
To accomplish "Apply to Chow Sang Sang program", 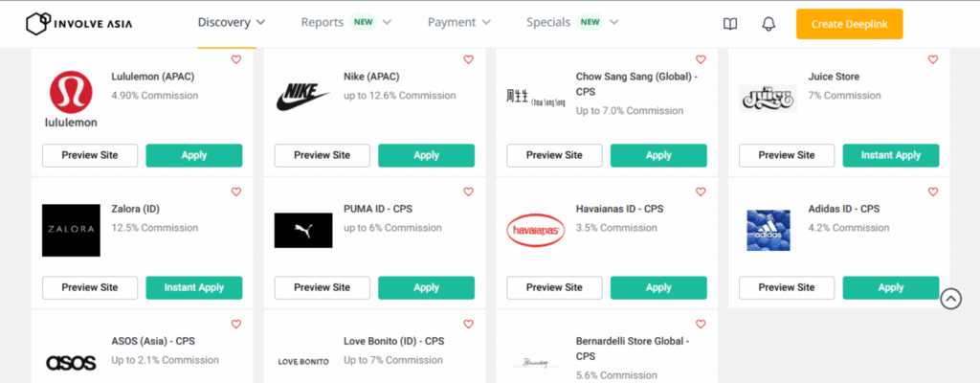I will (658, 155).
